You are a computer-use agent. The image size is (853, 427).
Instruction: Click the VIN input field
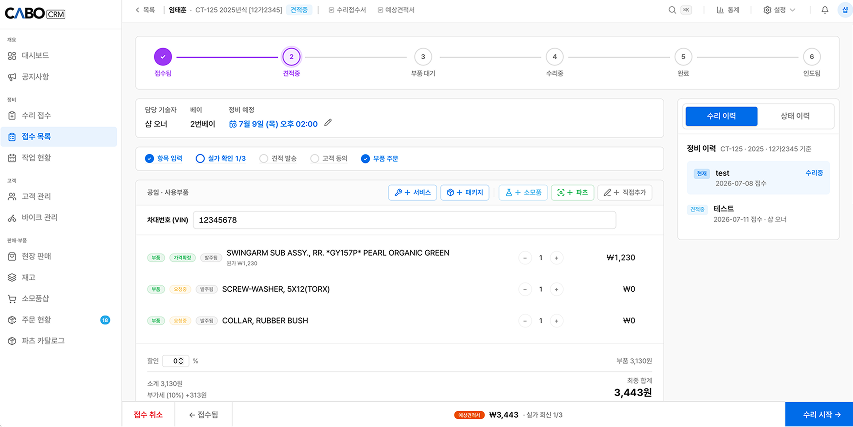(x=404, y=220)
